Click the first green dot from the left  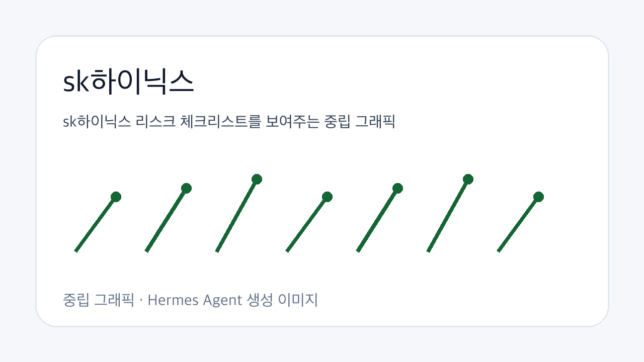[116, 197]
